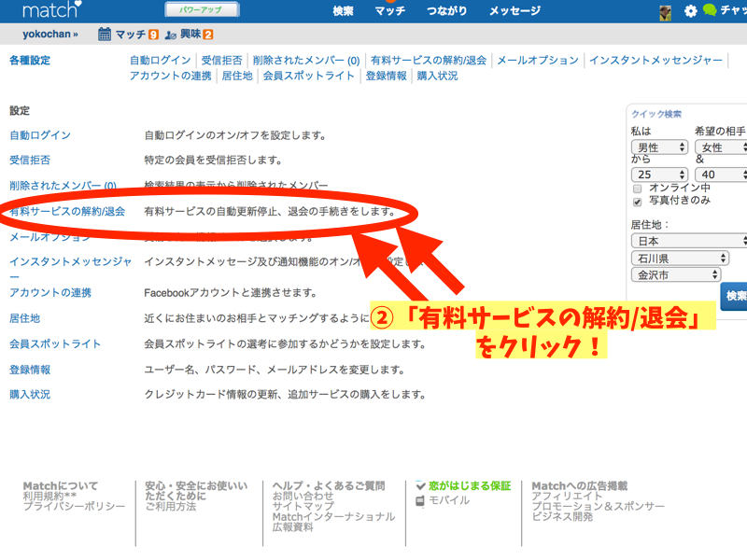Image resolution: width=747 pixels, height=560 pixels.
Task: Click Matchについて footer link
Action: (x=61, y=485)
